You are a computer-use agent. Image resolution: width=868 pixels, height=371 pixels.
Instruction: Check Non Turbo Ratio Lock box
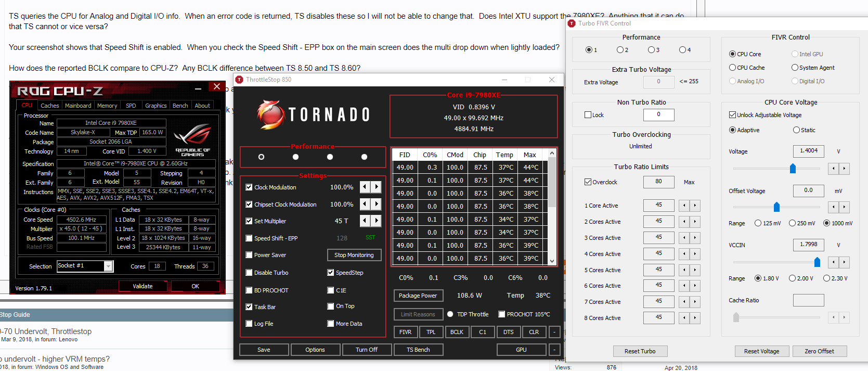588,115
